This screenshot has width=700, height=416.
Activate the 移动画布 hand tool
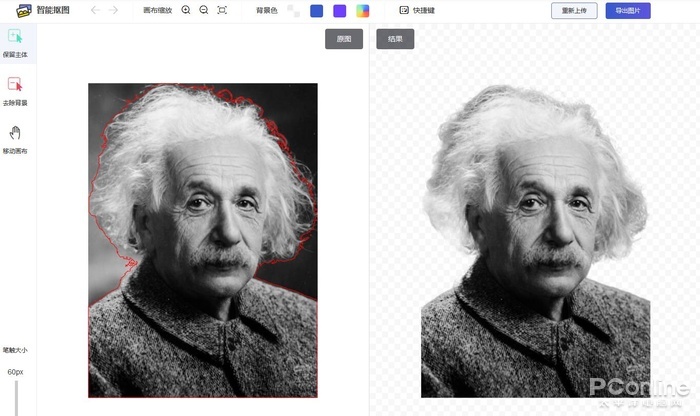click(15, 136)
